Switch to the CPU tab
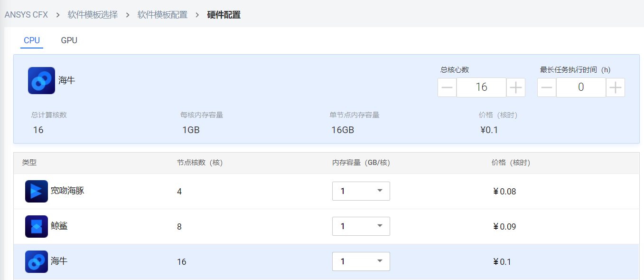 (32, 40)
